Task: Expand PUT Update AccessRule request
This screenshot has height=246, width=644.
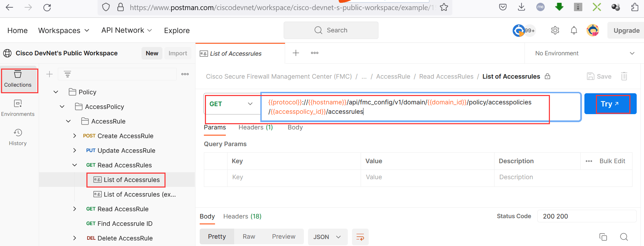Action: (x=75, y=150)
